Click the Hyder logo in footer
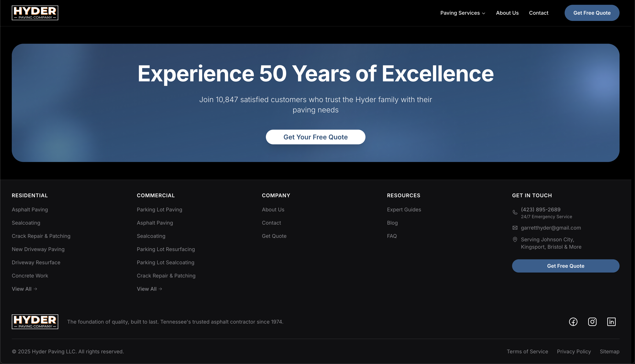Screen dimensions: 635x364 click(x=35, y=322)
